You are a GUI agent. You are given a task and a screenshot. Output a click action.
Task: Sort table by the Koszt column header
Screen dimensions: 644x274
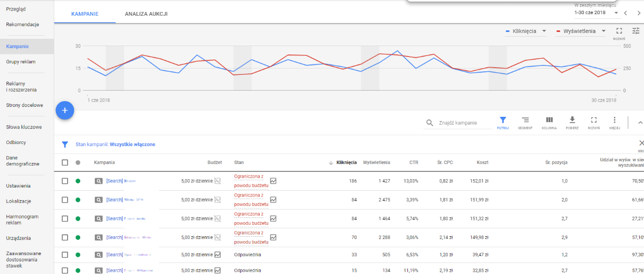tap(482, 162)
